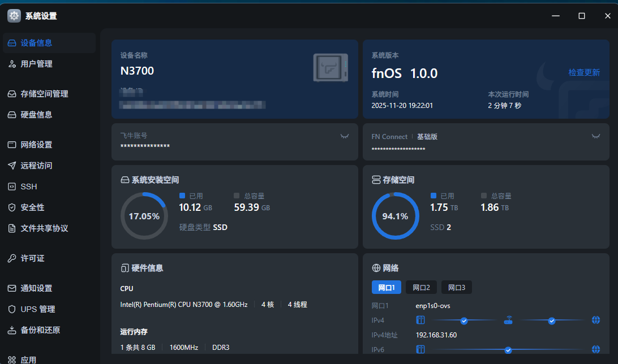Image resolution: width=618 pixels, height=364 pixels.
Task: Click the IPv6 NAS device icon
Action: pyautogui.click(x=420, y=349)
